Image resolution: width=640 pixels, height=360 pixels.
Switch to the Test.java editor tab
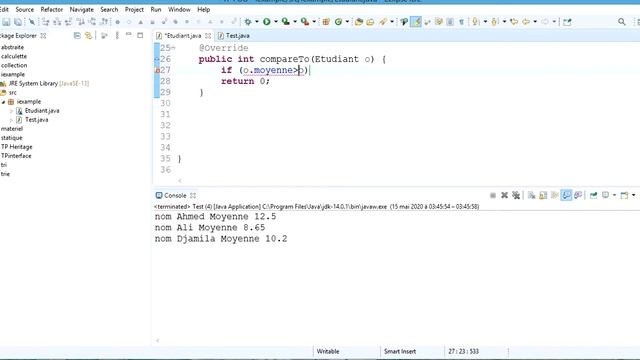point(234,36)
